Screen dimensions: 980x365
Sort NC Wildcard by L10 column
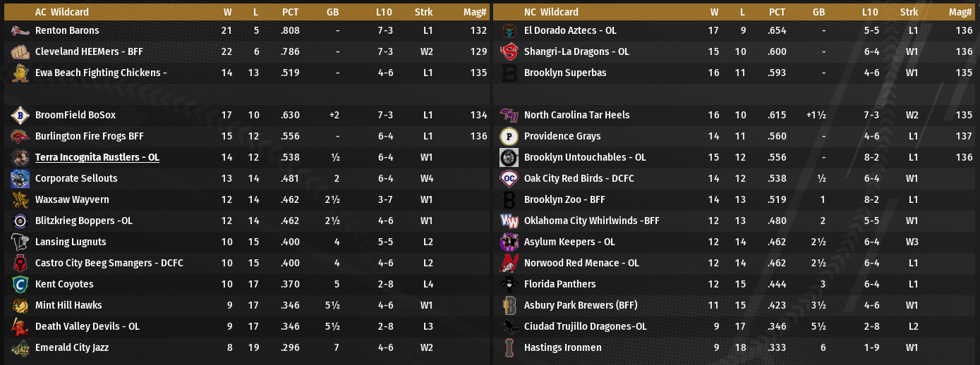(x=870, y=12)
